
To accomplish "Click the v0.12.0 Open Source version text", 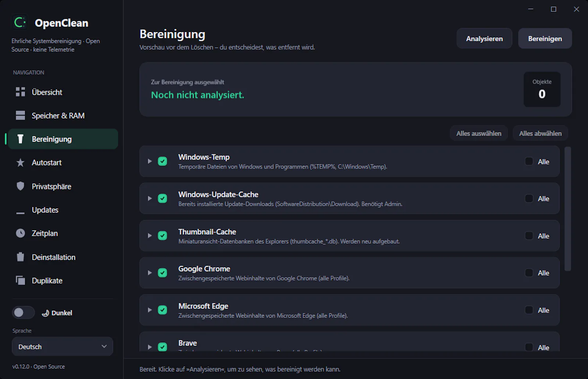I will pyautogui.click(x=39, y=367).
